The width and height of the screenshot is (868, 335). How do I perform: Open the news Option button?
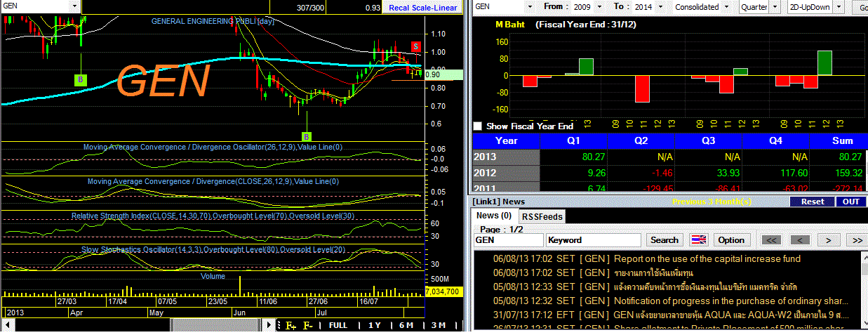[731, 240]
